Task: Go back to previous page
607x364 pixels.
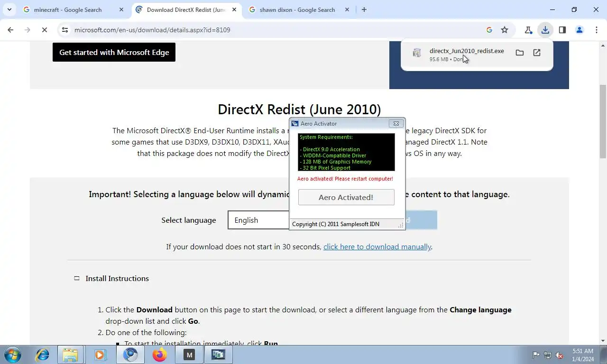Action: tap(10, 30)
